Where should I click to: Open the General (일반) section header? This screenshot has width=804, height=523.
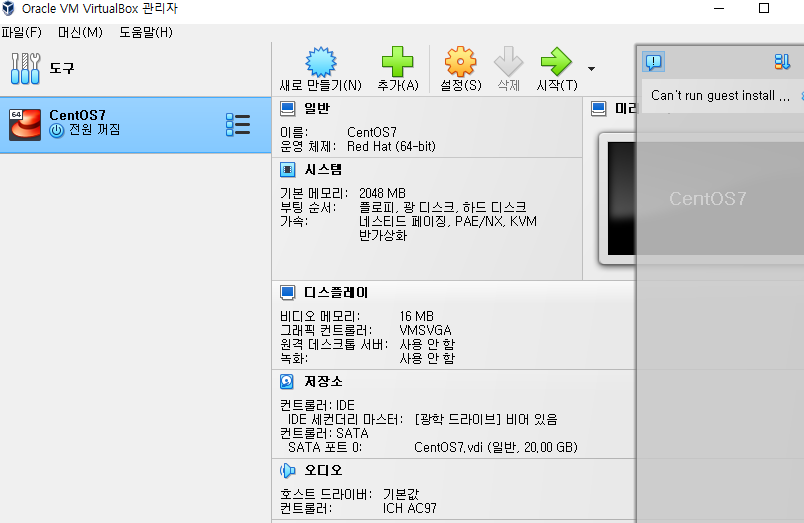click(317, 109)
